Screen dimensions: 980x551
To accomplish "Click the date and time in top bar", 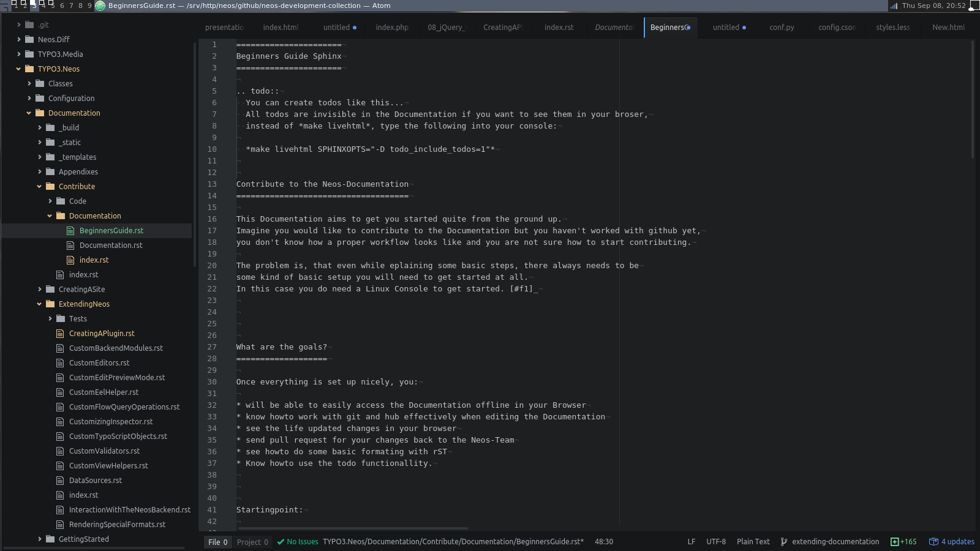I will pyautogui.click(x=933, y=6).
